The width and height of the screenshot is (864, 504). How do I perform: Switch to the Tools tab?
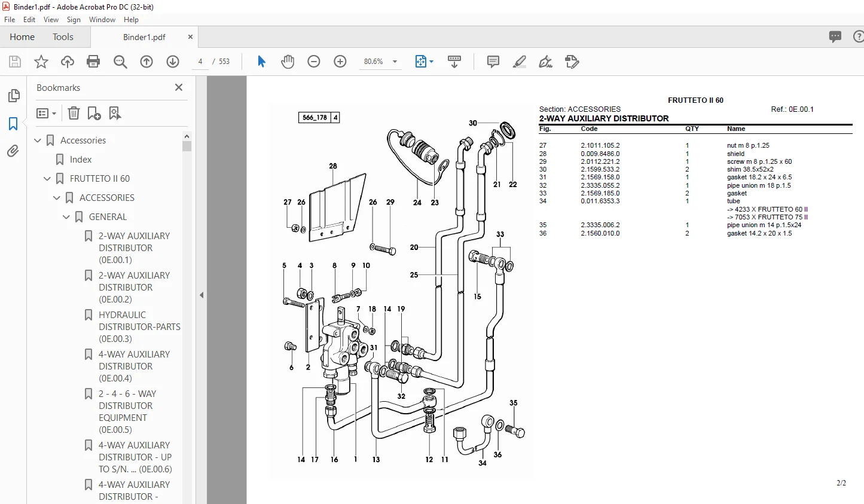pyautogui.click(x=63, y=37)
